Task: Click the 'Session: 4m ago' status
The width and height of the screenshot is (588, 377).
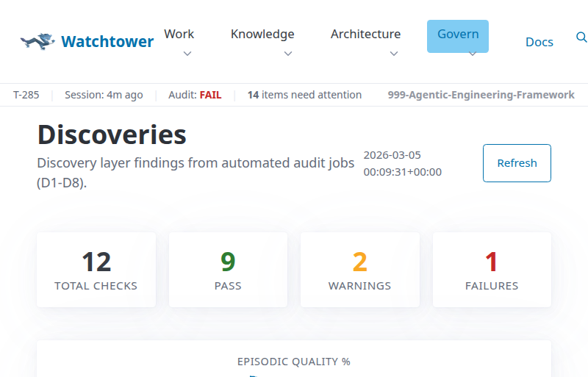Action: click(104, 95)
